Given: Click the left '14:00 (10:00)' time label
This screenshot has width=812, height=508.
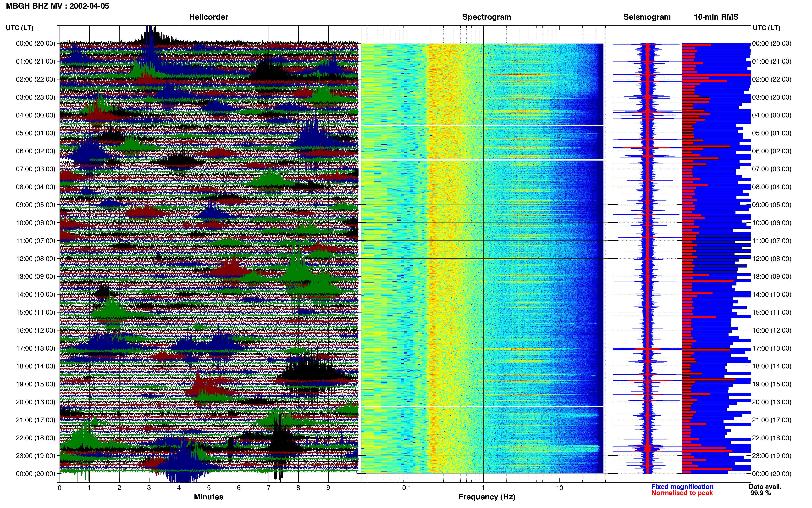Looking at the screenshot, I should 36,294.
